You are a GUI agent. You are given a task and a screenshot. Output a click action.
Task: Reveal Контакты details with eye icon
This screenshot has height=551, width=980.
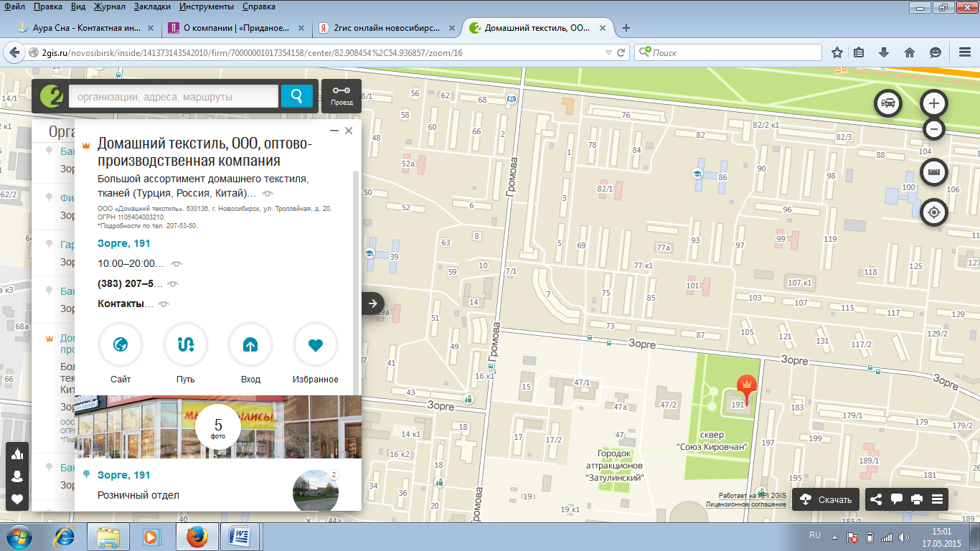[164, 304]
